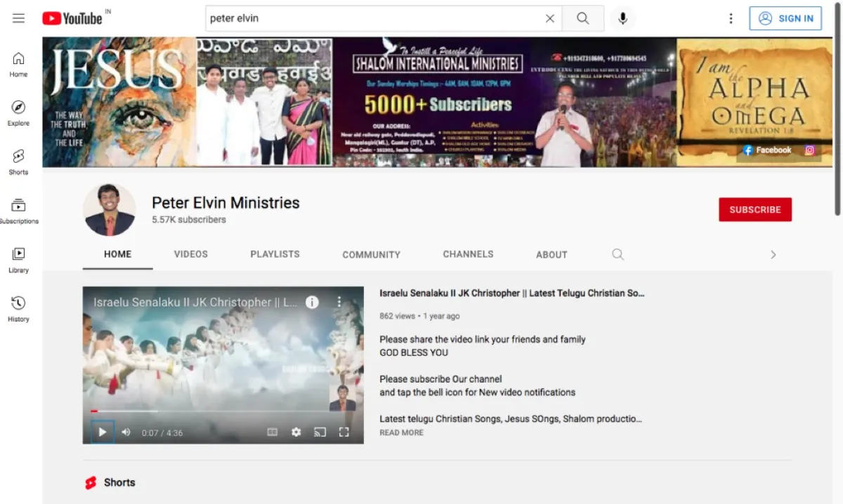Viewport: 843px width, 504px height.
Task: Open History in the sidebar
Action: click(x=18, y=308)
